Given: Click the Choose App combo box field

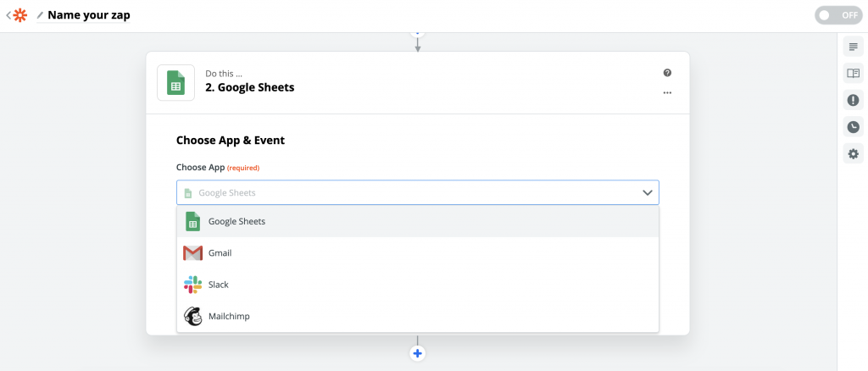Looking at the screenshot, I should [417, 192].
